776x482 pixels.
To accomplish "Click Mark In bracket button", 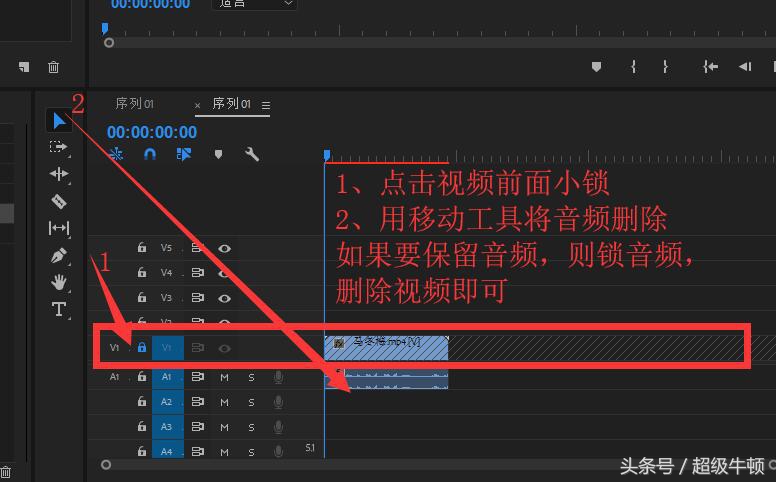I will 633,67.
